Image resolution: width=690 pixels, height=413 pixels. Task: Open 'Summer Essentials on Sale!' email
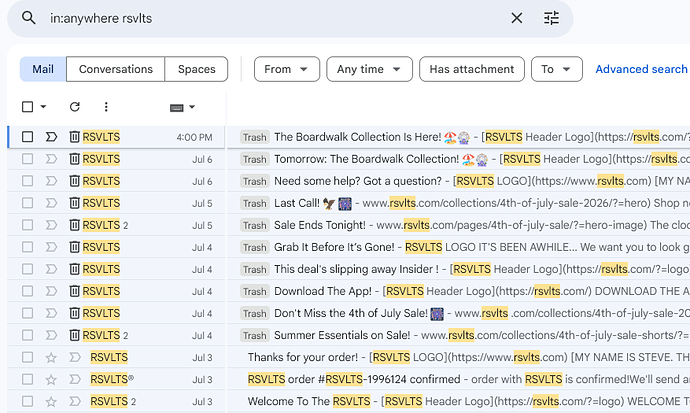coord(342,335)
